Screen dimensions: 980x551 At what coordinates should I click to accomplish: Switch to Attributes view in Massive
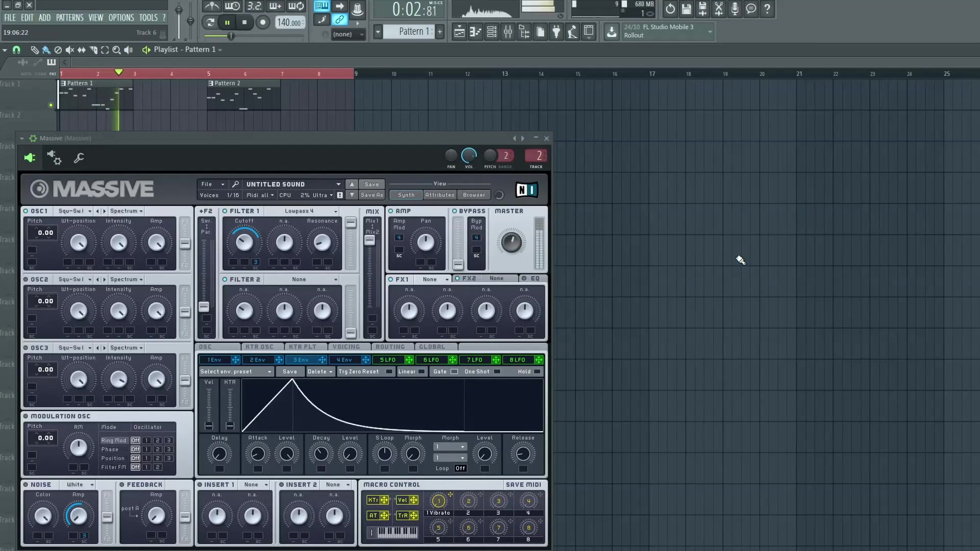click(x=439, y=195)
